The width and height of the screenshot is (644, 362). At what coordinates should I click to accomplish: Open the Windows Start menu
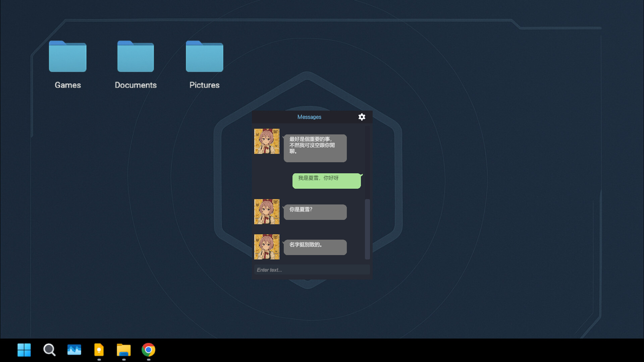click(24, 350)
